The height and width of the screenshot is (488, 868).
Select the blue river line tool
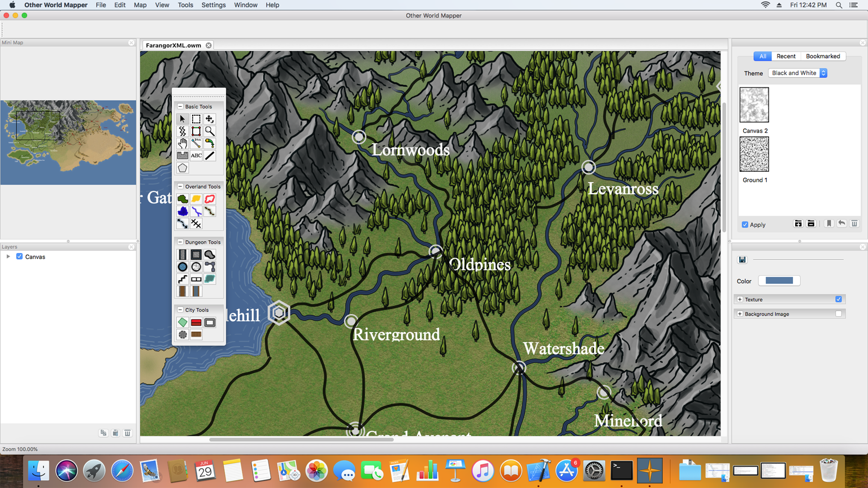(x=196, y=211)
